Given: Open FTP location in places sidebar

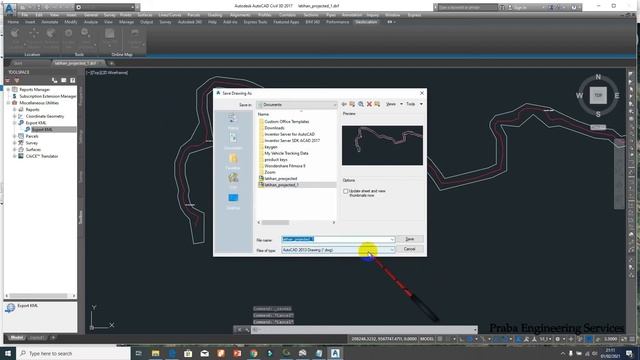Looking at the screenshot, I should (233, 181).
